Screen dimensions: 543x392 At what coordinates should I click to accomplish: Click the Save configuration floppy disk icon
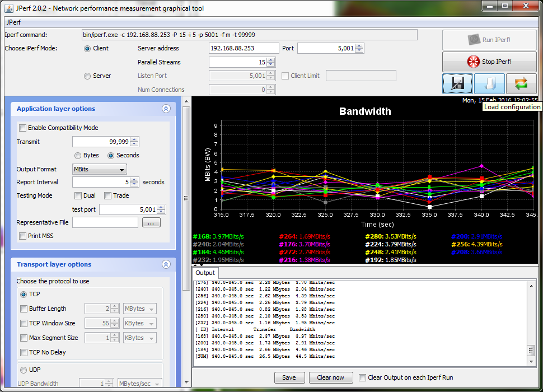[457, 84]
